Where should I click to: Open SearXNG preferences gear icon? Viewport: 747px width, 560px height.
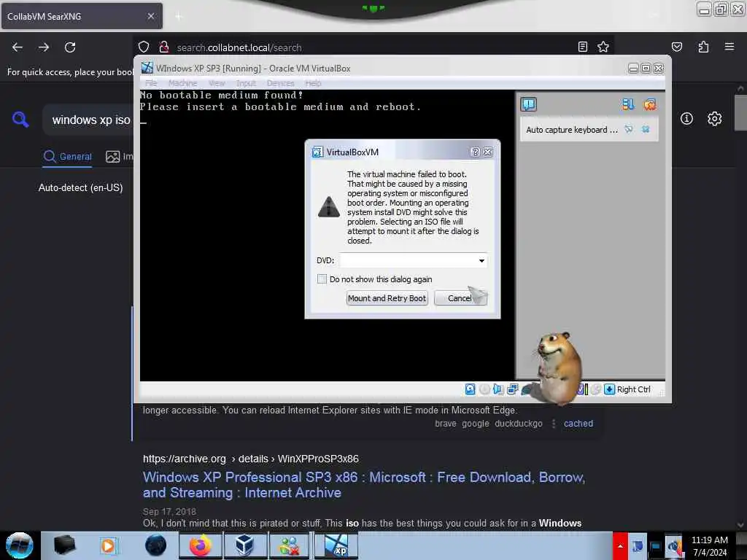tap(714, 119)
